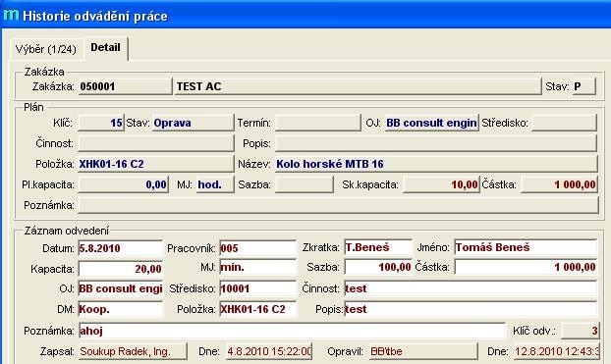Viewport: 611px width, 364px height.
Task: Click the Sk.kapacita field 10,00
Action: click(441, 184)
